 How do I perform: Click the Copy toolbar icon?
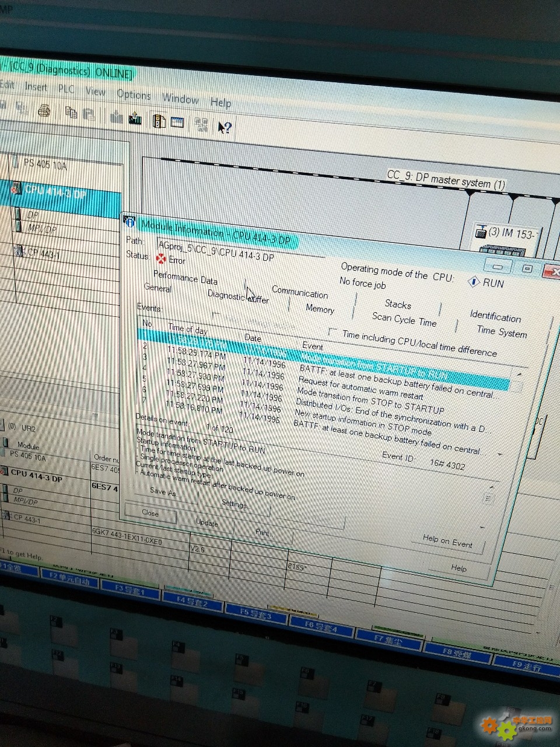[x=71, y=112]
